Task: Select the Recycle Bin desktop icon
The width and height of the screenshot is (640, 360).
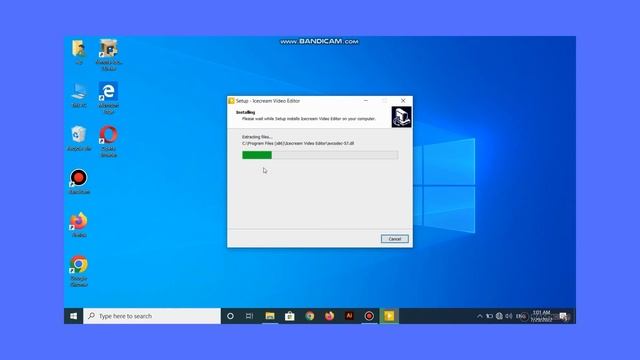Action: pos(79,139)
